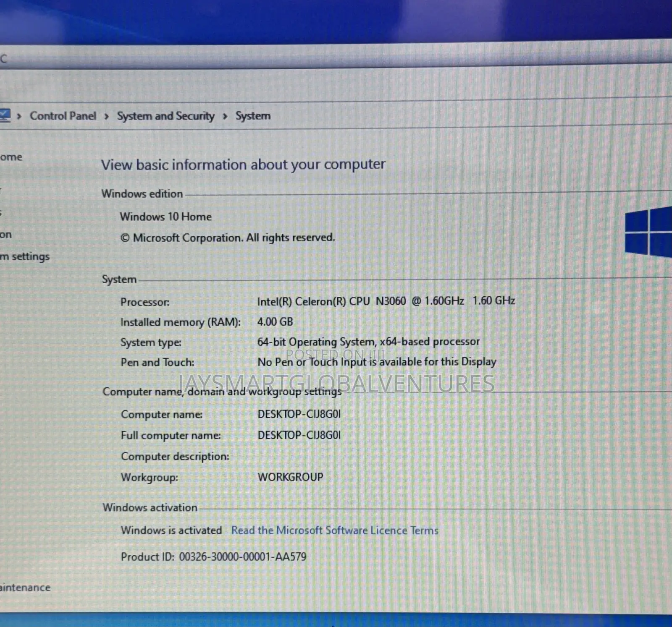The height and width of the screenshot is (627, 672).
Task: Click the 'Full computer name:' label
Action: (x=171, y=436)
